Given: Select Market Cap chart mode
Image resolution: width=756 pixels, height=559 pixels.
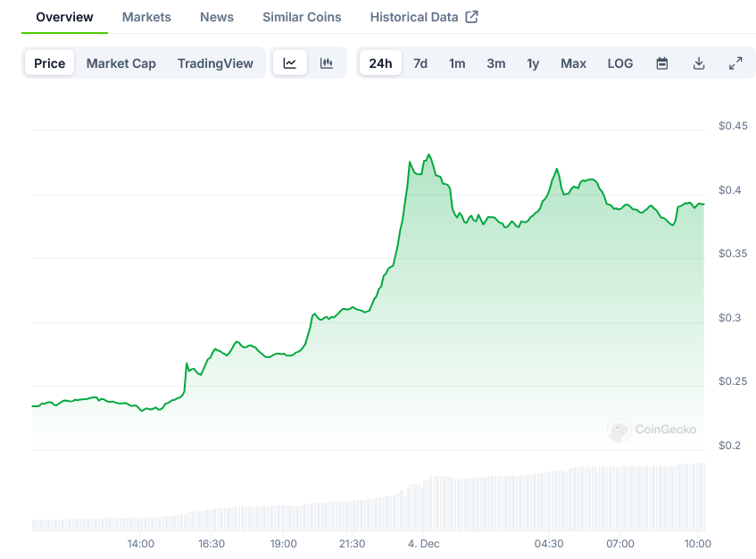Looking at the screenshot, I should [x=121, y=63].
